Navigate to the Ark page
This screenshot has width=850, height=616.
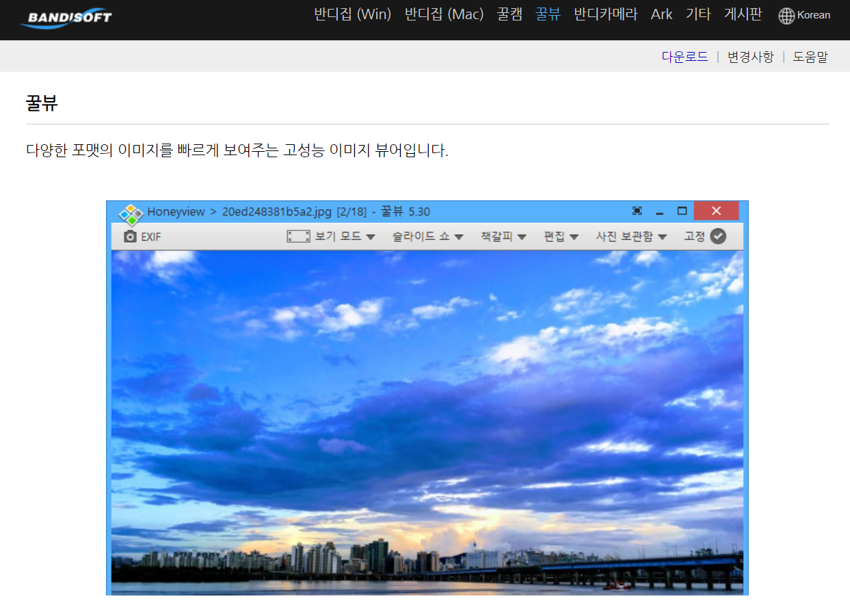click(x=661, y=14)
